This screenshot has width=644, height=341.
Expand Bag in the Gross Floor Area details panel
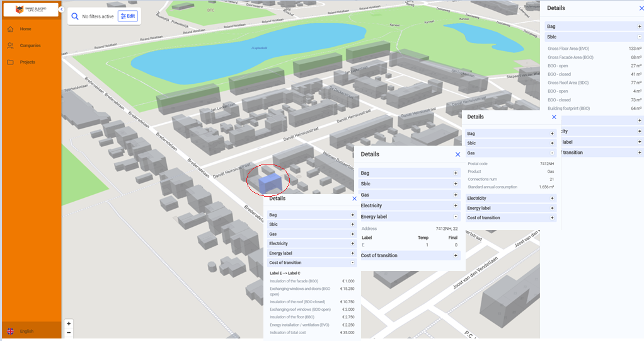pos(640,26)
